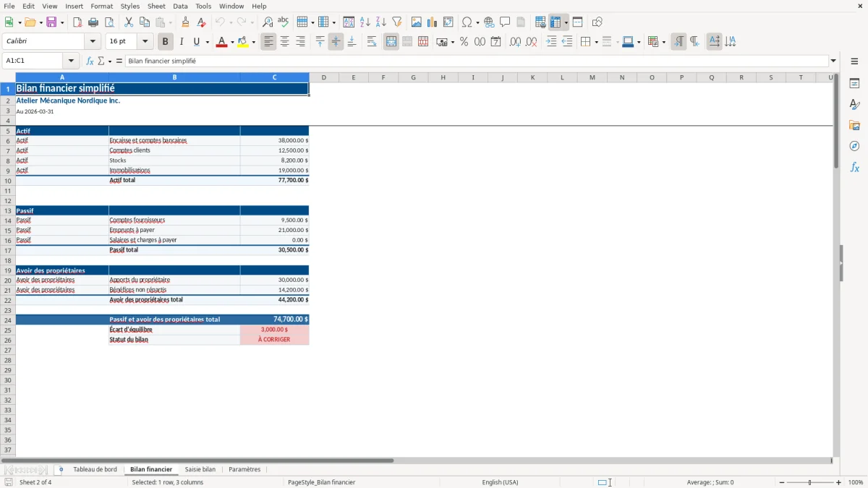
Task: Click the Font Color red swatch
Action: pyautogui.click(x=221, y=42)
